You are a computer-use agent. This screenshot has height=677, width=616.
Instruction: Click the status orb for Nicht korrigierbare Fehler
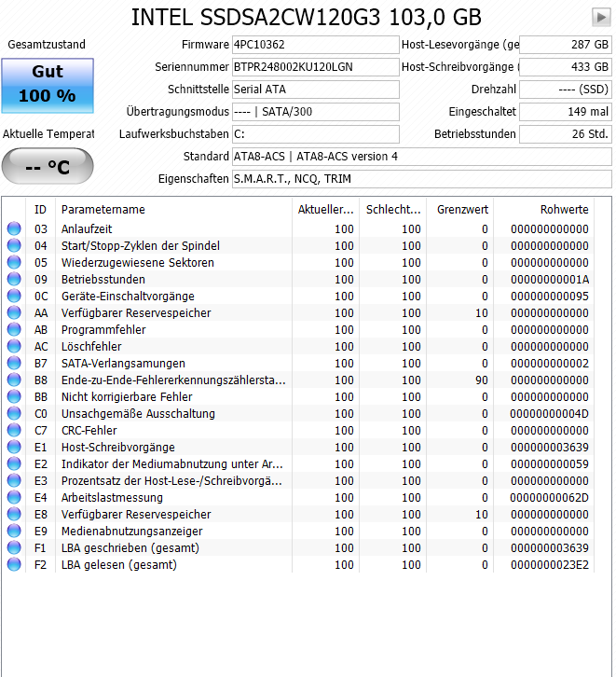14,397
